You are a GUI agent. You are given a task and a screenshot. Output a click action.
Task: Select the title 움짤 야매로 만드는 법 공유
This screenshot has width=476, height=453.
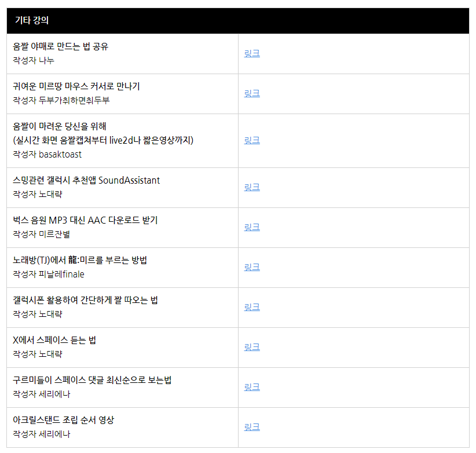[60, 46]
